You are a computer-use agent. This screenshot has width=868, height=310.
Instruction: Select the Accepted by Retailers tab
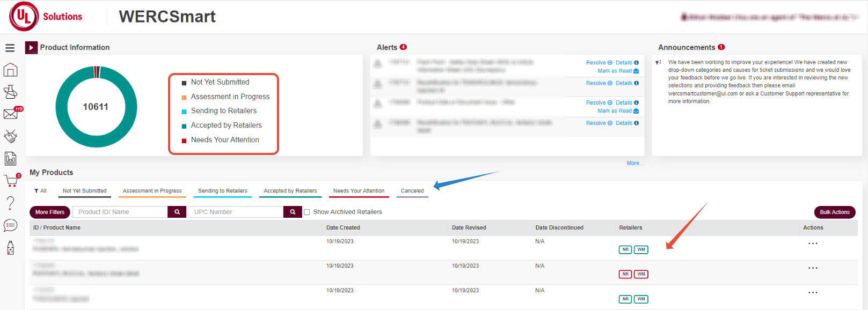point(290,191)
